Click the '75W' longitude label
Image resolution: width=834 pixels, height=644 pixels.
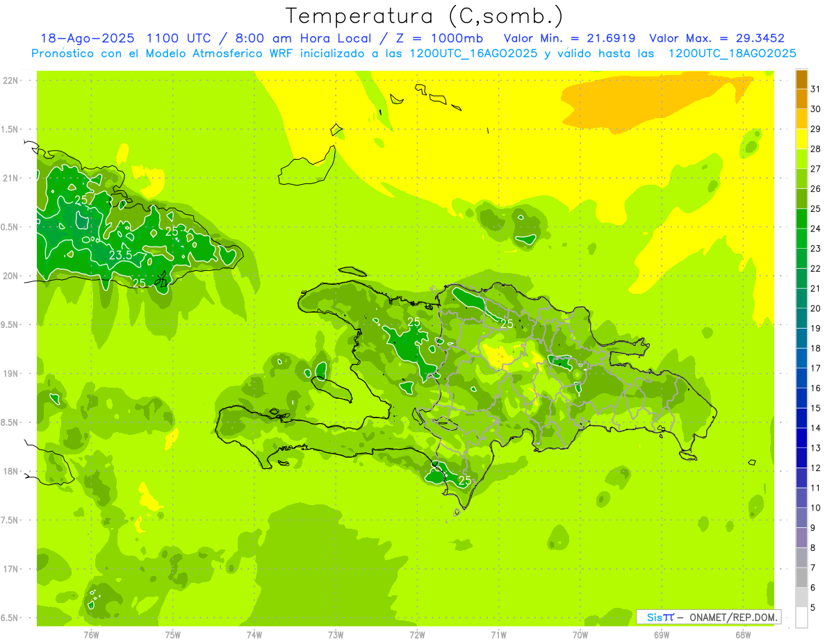click(173, 635)
